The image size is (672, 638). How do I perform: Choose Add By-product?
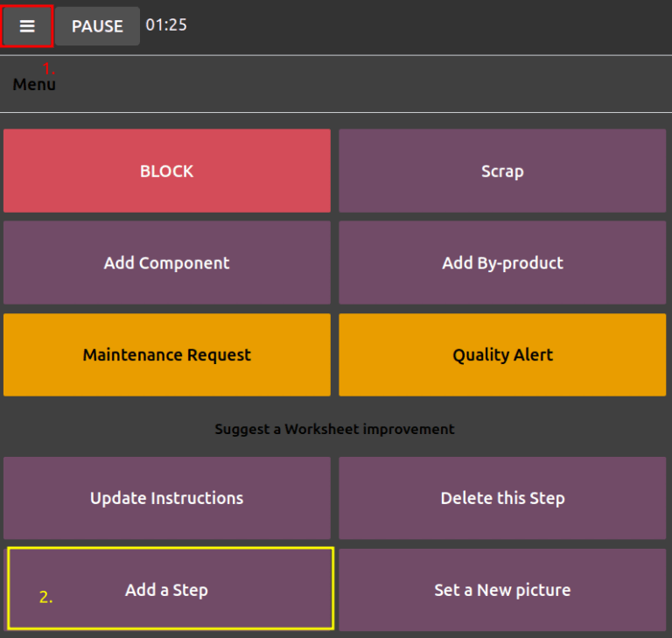tap(502, 263)
